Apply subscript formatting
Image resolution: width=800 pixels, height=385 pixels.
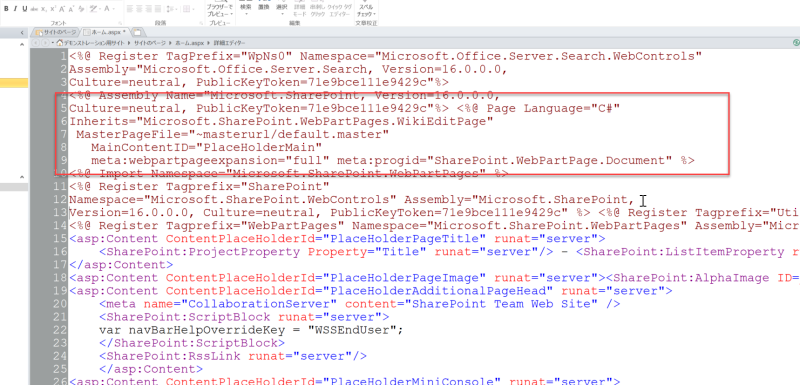pos(44,9)
